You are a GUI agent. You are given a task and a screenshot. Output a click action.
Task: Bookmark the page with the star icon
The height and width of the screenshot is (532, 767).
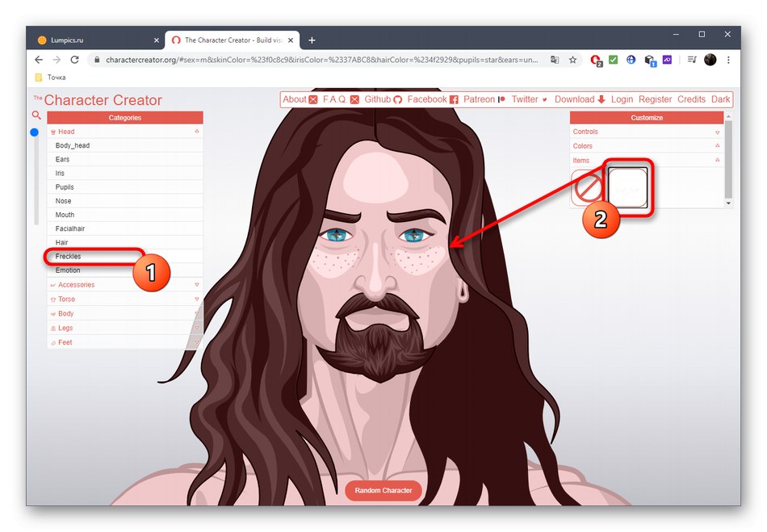572,60
